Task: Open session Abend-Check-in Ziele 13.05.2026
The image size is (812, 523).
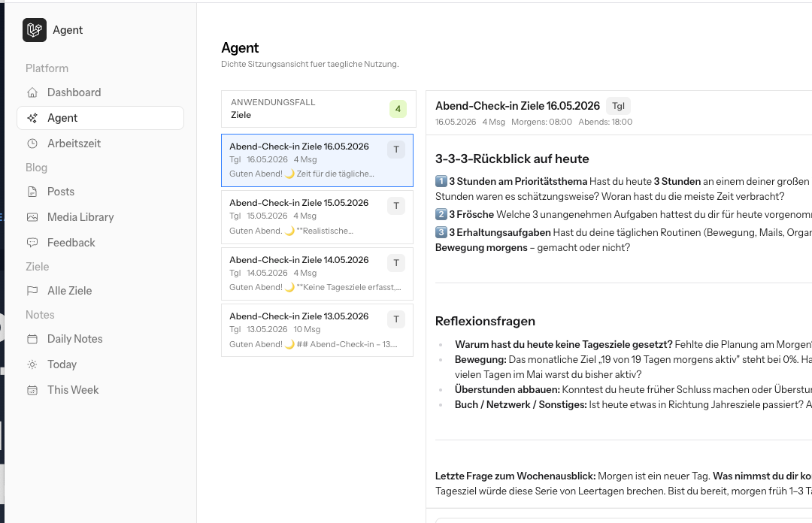Action: tap(317, 331)
